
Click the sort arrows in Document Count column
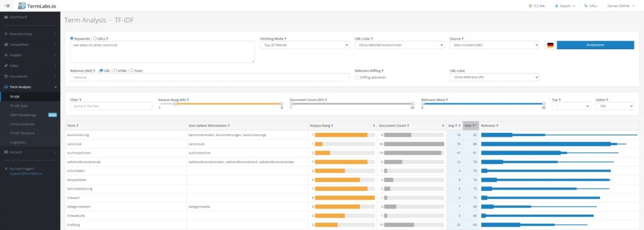443,125
